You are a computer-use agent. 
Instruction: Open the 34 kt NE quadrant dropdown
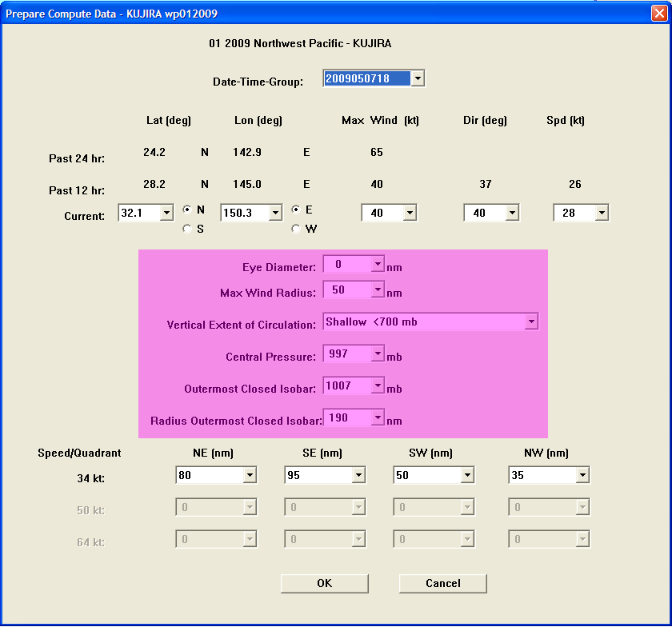[x=250, y=474]
